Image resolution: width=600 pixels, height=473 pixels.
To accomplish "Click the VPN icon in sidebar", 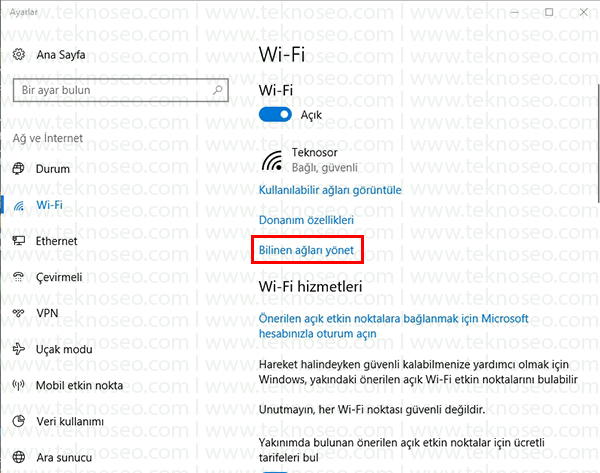I will tap(18, 313).
